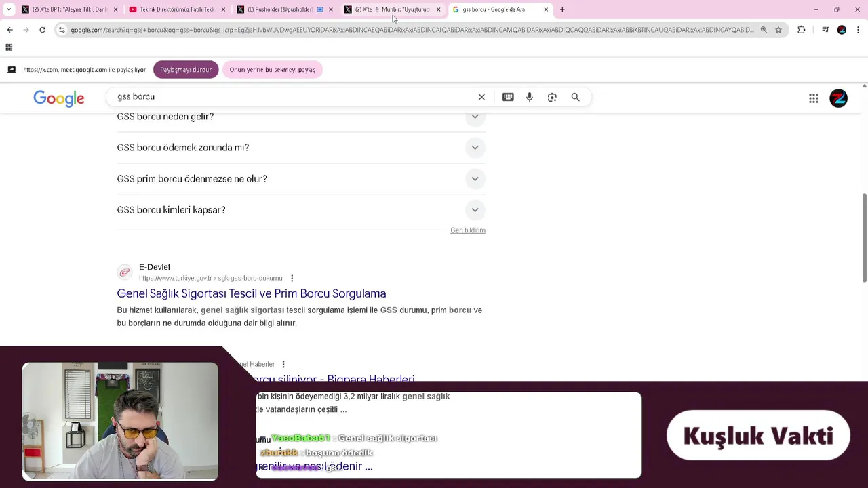Reload the current page
The image size is (868, 488).
coord(42,30)
